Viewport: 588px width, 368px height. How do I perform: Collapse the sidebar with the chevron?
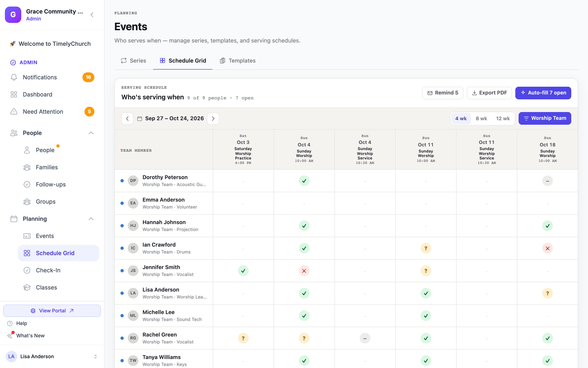pyautogui.click(x=92, y=15)
